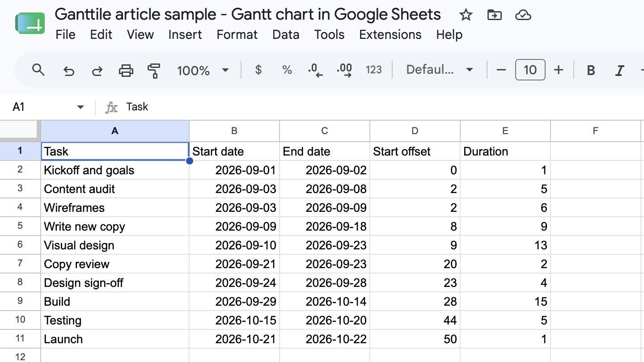644x362 pixels.
Task: Select the 'Copy review' cell
Action: 115,264
